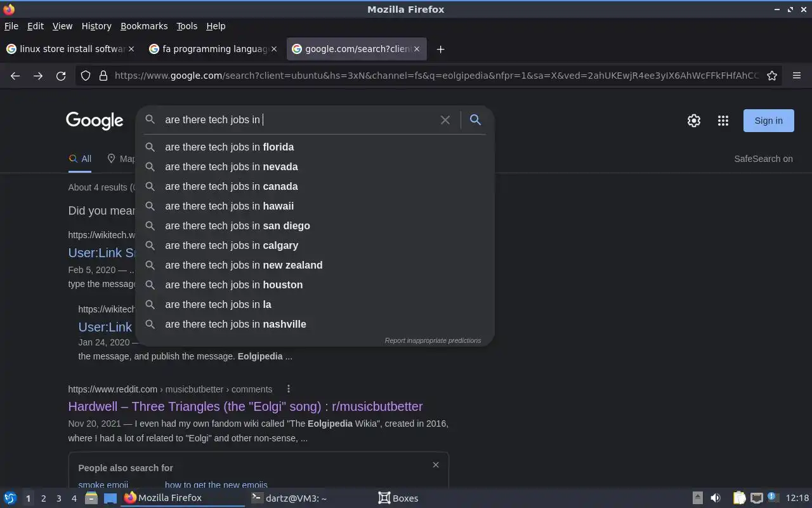Show desktop via blue taskbar icon
This screenshot has height=508, width=812.
(110, 498)
